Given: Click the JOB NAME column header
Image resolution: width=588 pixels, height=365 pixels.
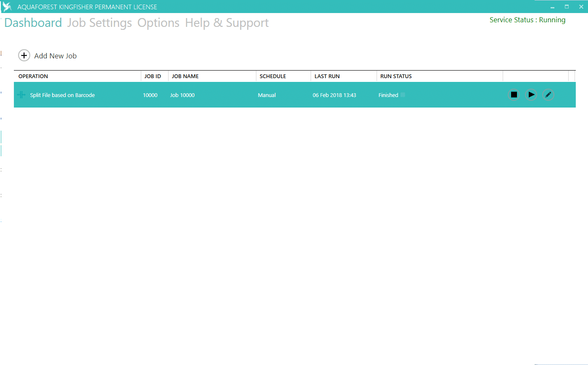Looking at the screenshot, I should click(185, 76).
